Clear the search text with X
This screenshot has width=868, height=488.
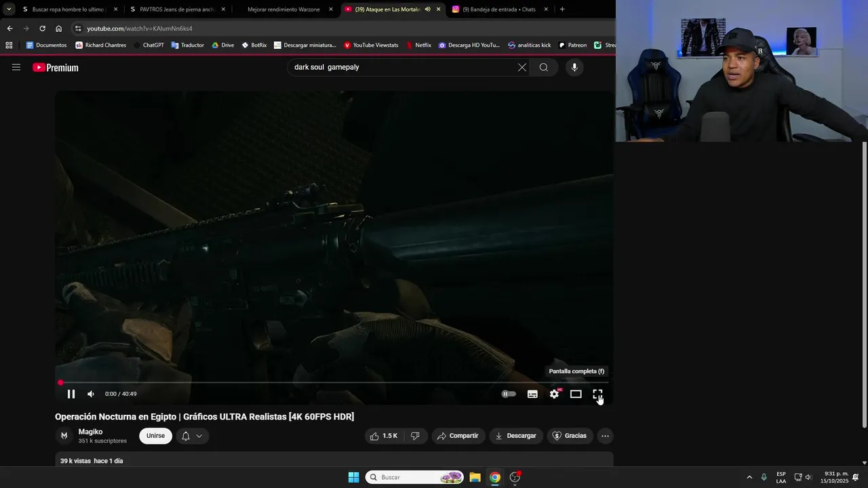pos(522,67)
